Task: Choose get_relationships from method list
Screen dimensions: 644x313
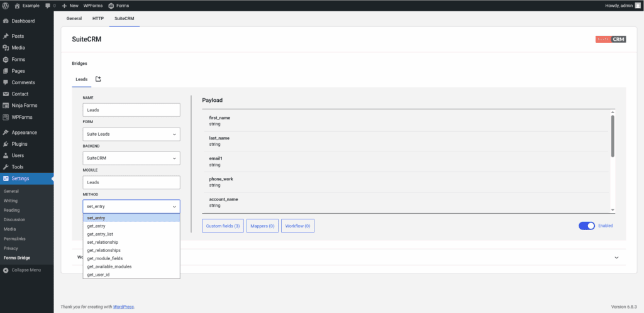Action: [x=131, y=250]
